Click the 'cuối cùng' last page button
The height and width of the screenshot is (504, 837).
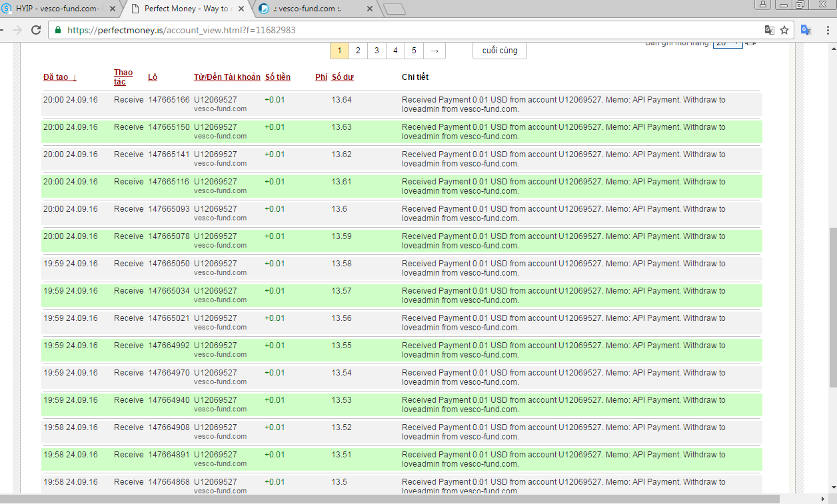point(499,51)
